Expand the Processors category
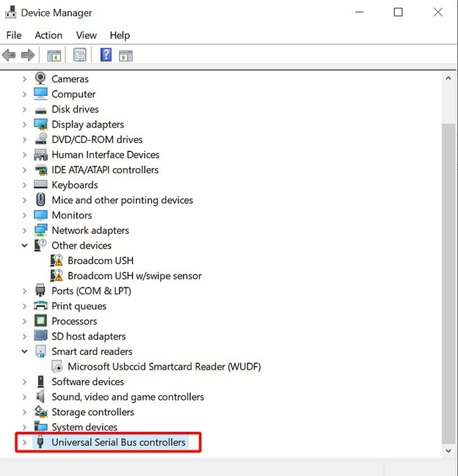Image resolution: width=458 pixels, height=476 pixels. (x=25, y=321)
